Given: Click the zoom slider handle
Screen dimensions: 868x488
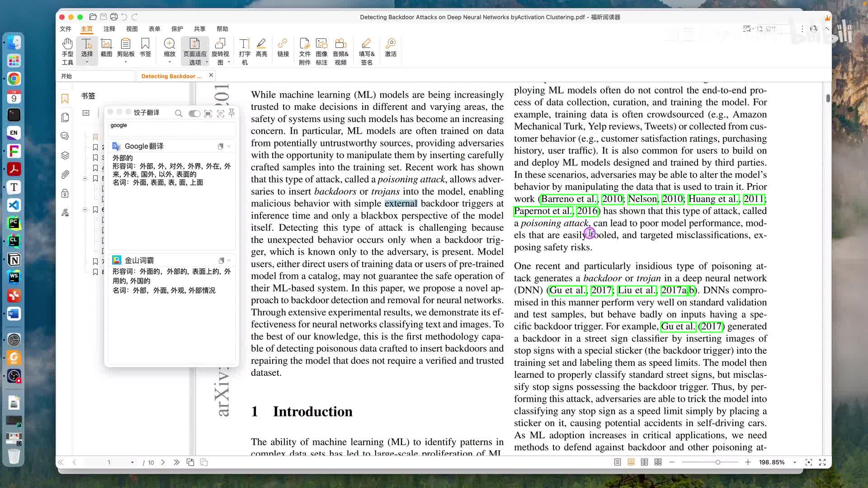Looking at the screenshot, I should pos(717,462).
